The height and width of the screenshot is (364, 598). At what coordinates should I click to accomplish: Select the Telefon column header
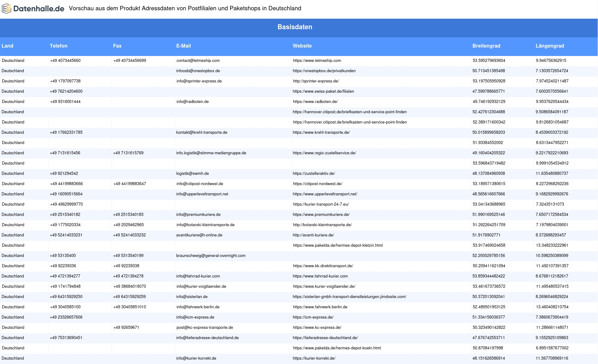(x=59, y=46)
